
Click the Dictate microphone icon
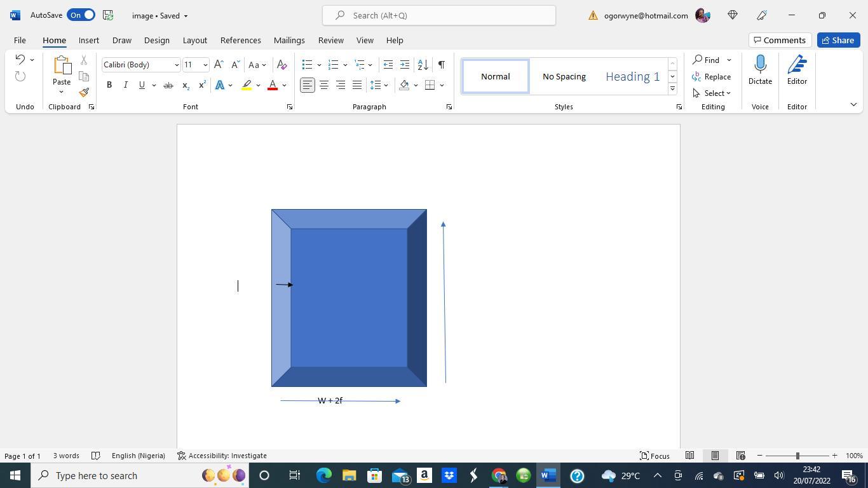[760, 65]
